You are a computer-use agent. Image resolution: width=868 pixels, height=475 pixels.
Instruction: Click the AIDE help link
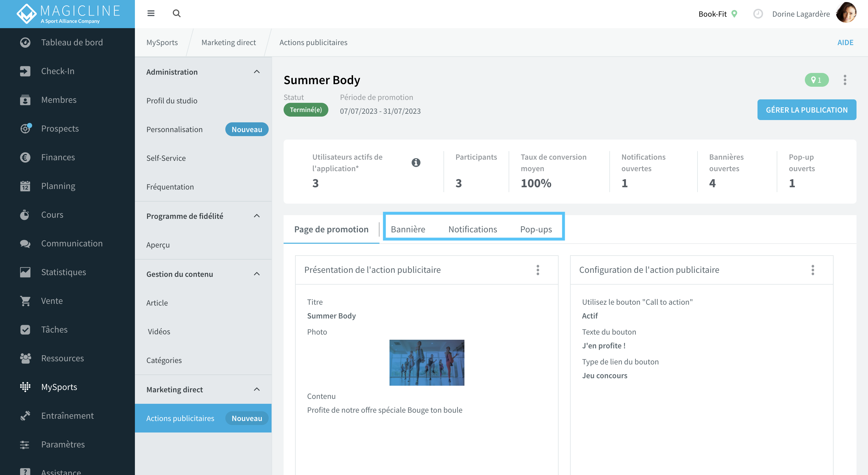(845, 43)
